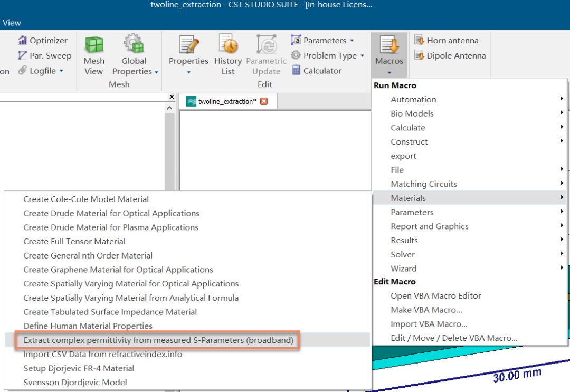Choose Create Tabulated Surface Impedance Material

pos(187,312)
